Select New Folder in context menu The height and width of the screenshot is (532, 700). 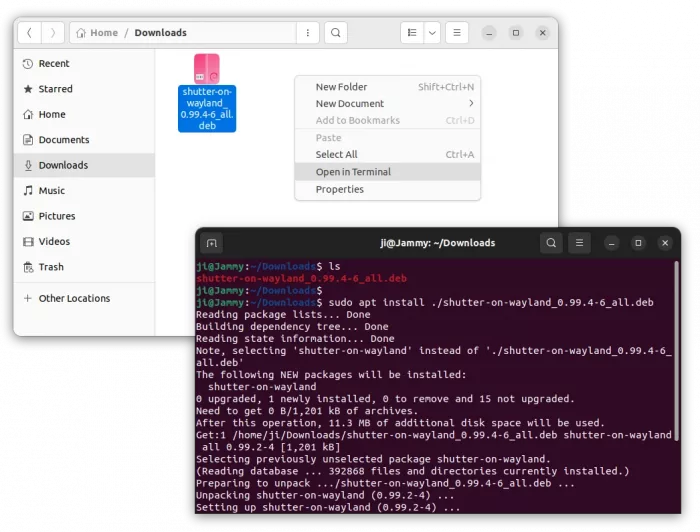[341, 87]
